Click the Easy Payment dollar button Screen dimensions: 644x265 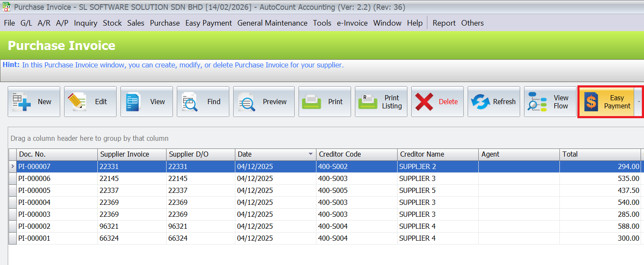coord(606,102)
